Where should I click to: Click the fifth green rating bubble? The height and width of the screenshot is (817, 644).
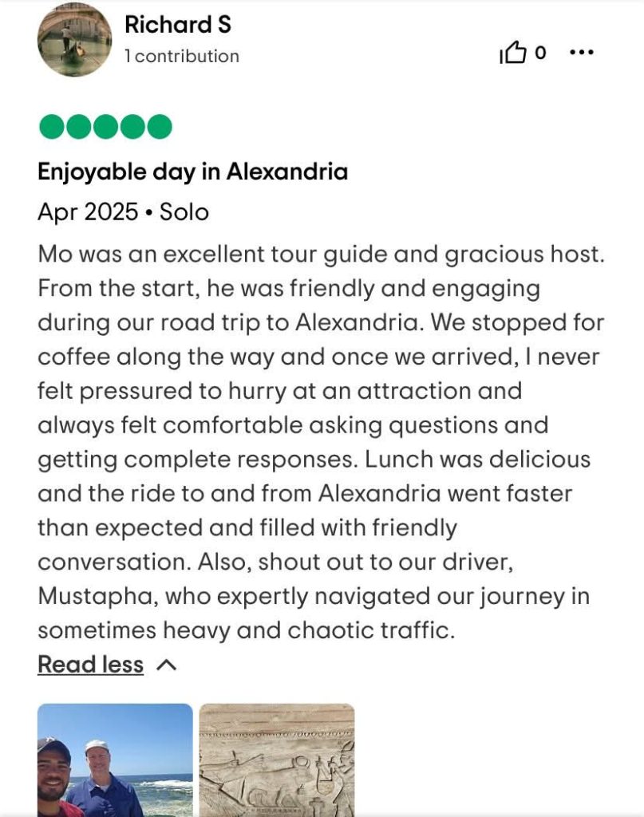tap(159, 127)
